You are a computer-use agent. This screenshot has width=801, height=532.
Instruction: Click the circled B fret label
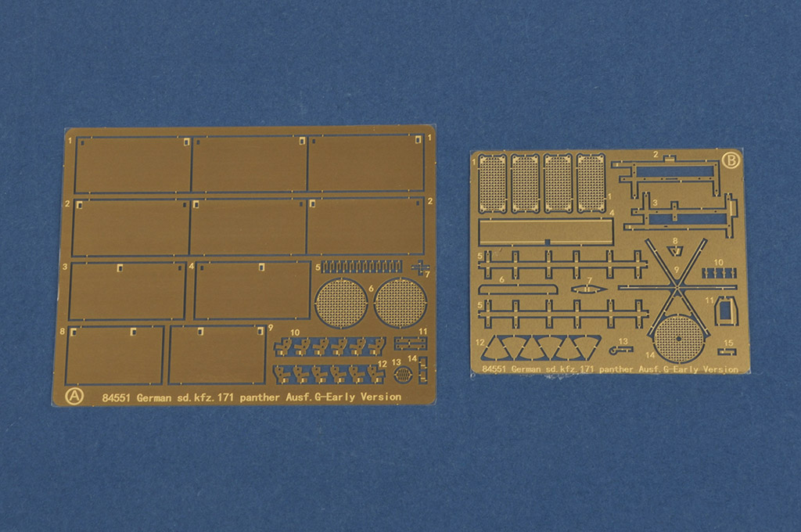point(731,160)
